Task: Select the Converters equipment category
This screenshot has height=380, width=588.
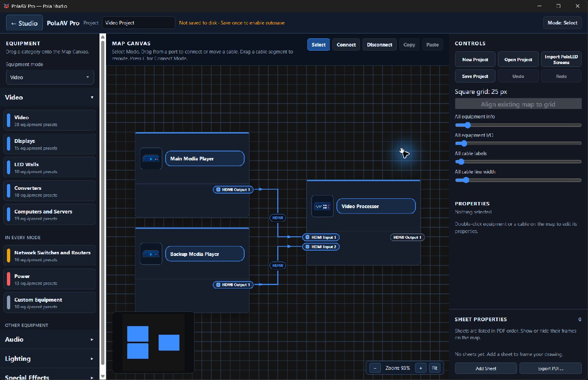Action: pos(50,191)
